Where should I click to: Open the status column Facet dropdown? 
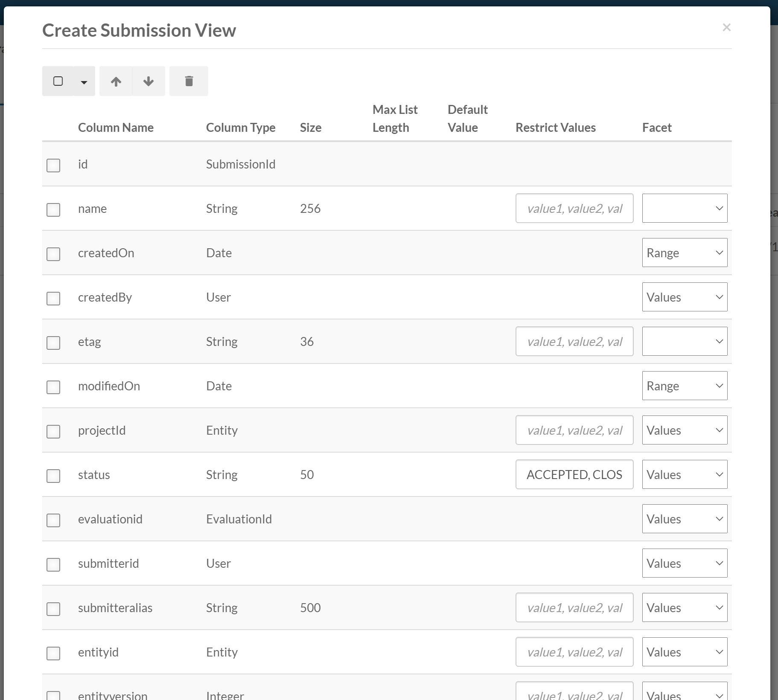(x=685, y=474)
